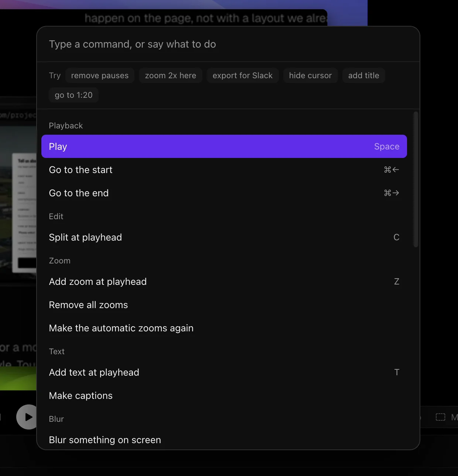
Task: Click the round play button behind the palette
Action: coord(27,417)
